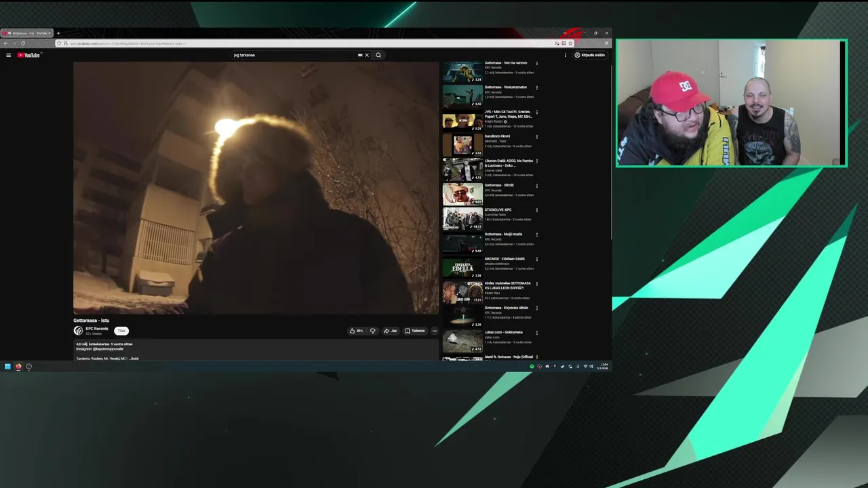This screenshot has height=488, width=868.
Task: Open 'Gettomasa - Silmät' video thumbnail
Action: [462, 195]
